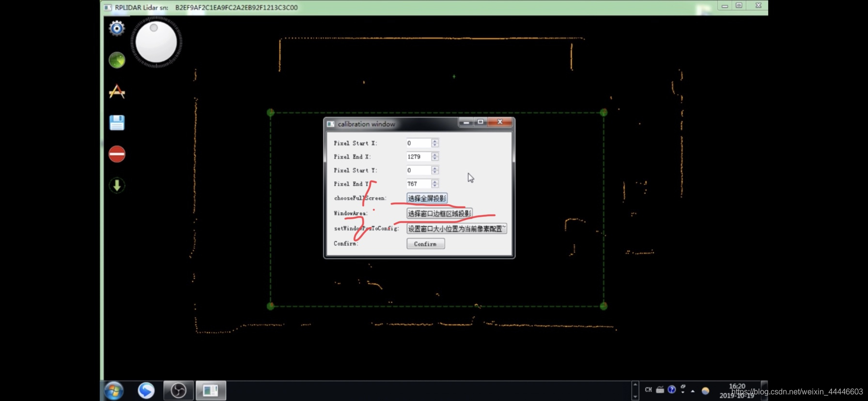Click the 'chooseFullScreen:' label

click(360, 198)
